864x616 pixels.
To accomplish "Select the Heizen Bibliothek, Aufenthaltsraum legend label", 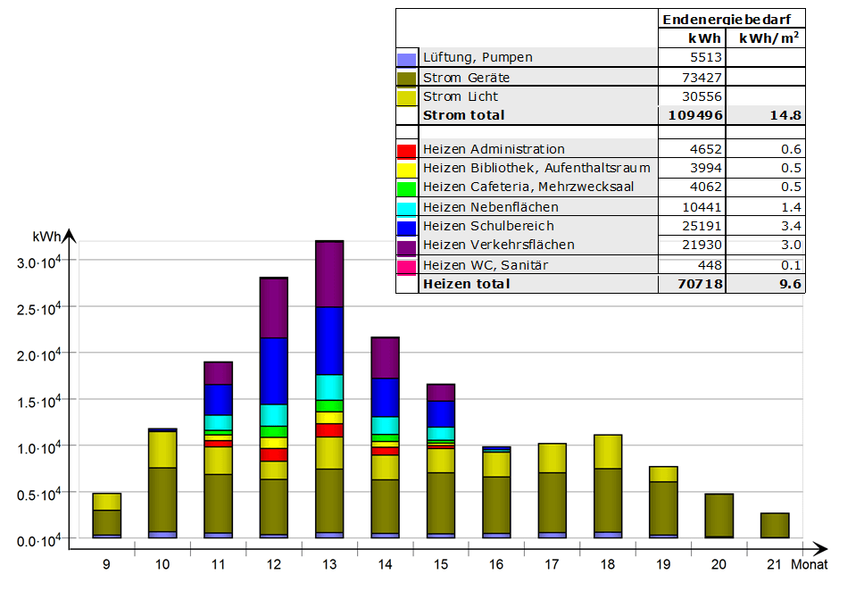I will click(x=536, y=168).
